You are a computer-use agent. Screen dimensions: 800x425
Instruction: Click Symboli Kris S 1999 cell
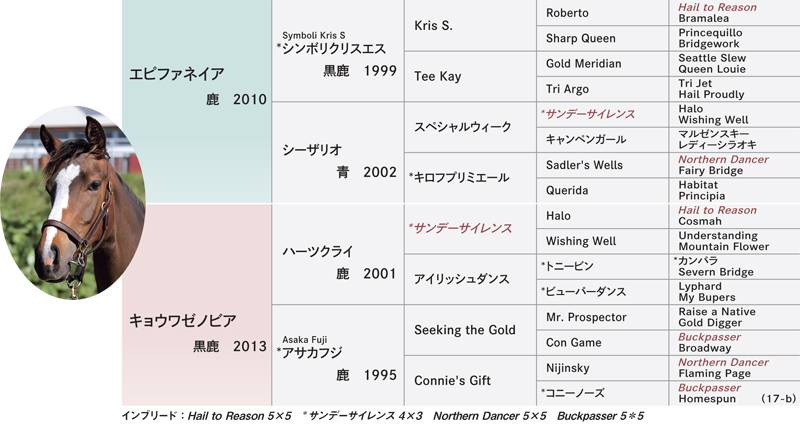pos(338,51)
